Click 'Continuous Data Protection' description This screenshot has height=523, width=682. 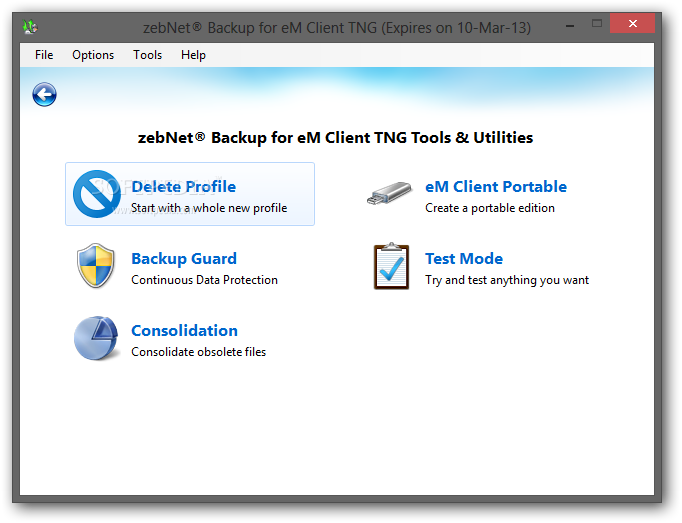204,280
